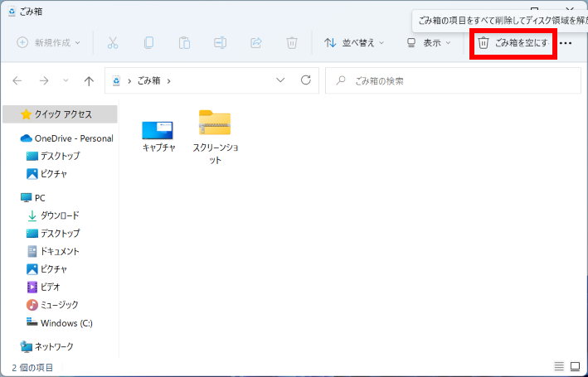Go up one level with up arrow
Screen dimensions: 588x377
pyautogui.click(x=89, y=80)
